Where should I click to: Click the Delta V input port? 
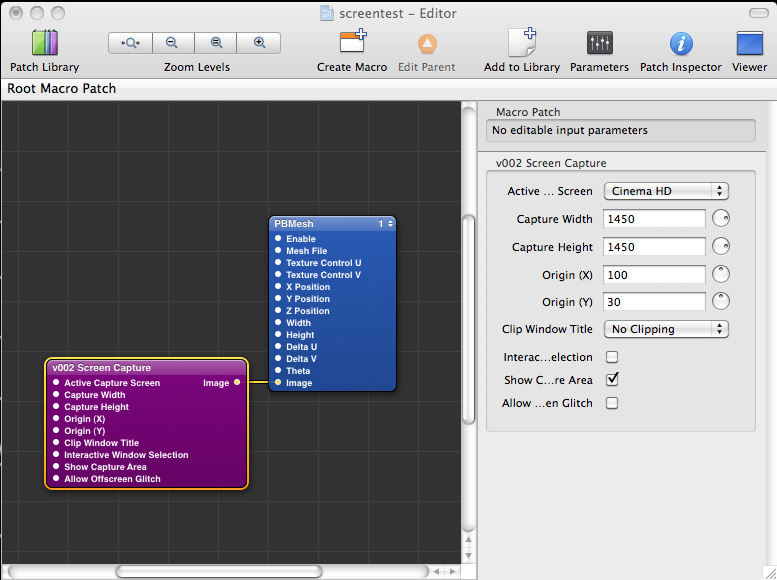tap(278, 358)
